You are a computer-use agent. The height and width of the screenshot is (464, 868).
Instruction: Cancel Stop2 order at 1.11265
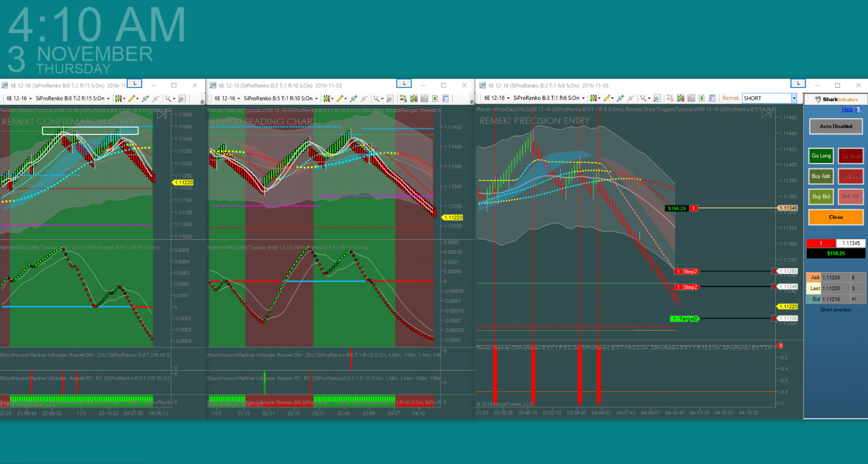click(773, 271)
